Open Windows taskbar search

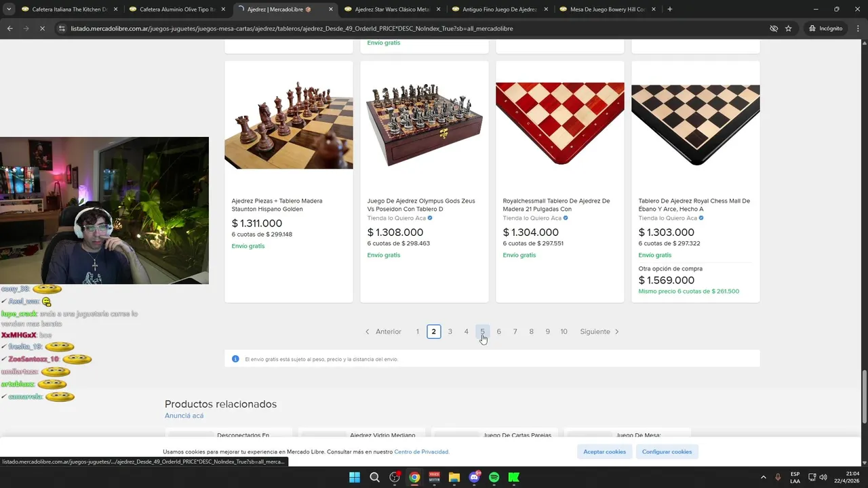coord(374,477)
